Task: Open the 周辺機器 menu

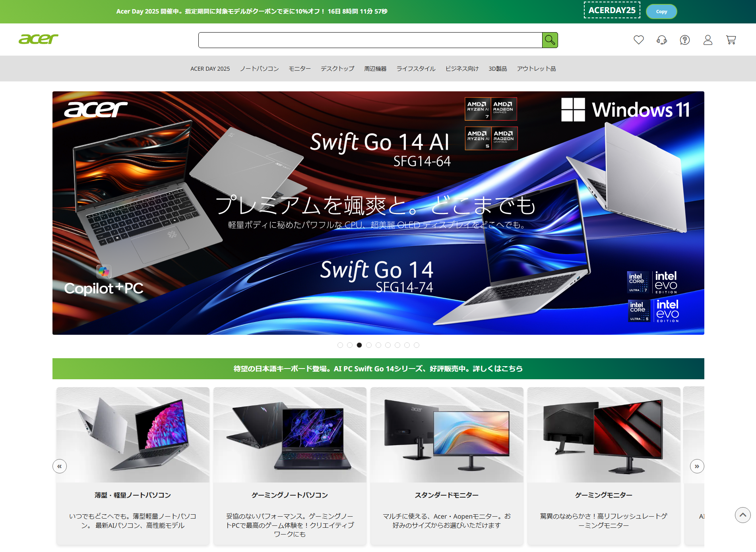Action: click(x=375, y=69)
